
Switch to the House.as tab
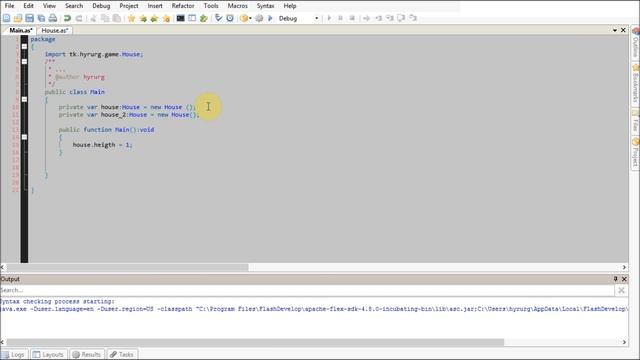tap(55, 30)
